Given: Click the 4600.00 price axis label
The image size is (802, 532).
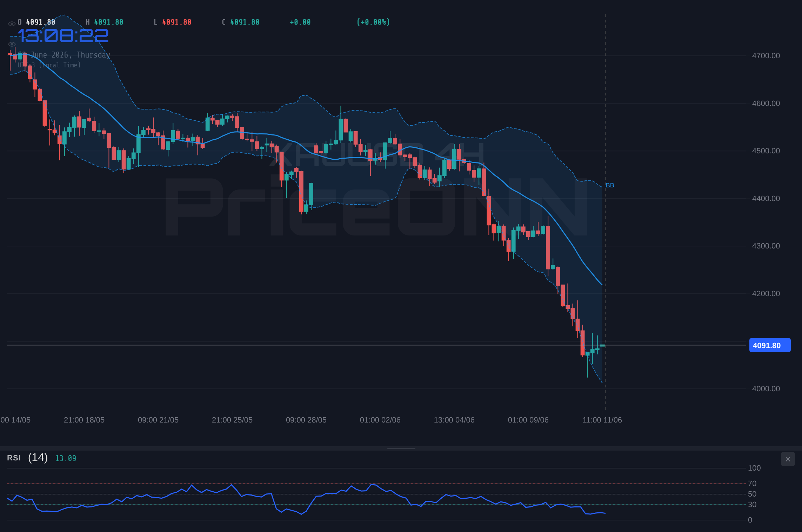Looking at the screenshot, I should pyautogui.click(x=766, y=104).
